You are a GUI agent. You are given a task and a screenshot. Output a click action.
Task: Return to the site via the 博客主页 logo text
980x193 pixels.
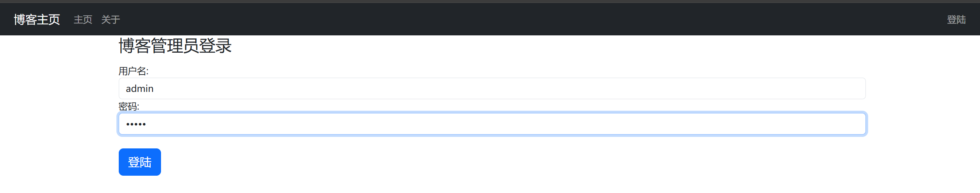pos(37,20)
